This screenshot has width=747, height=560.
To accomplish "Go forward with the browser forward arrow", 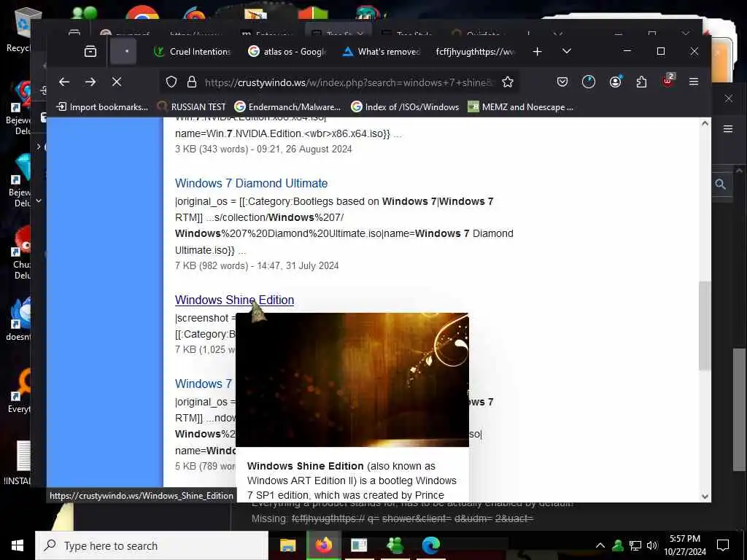I will [x=90, y=82].
